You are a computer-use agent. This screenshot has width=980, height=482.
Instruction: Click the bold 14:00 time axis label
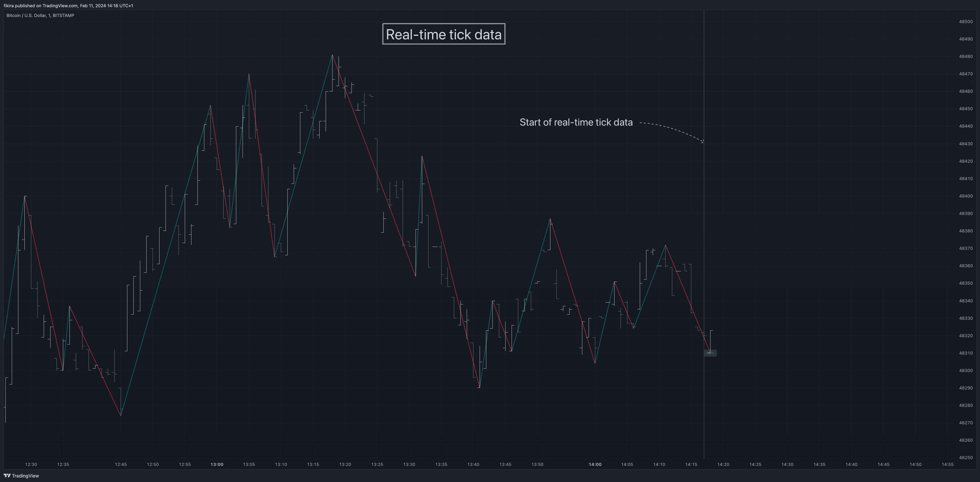595,465
